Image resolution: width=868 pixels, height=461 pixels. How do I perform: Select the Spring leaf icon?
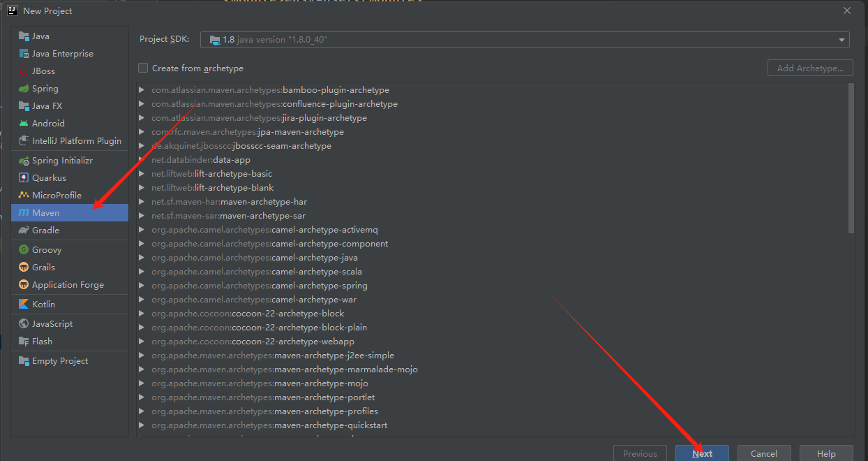24,89
